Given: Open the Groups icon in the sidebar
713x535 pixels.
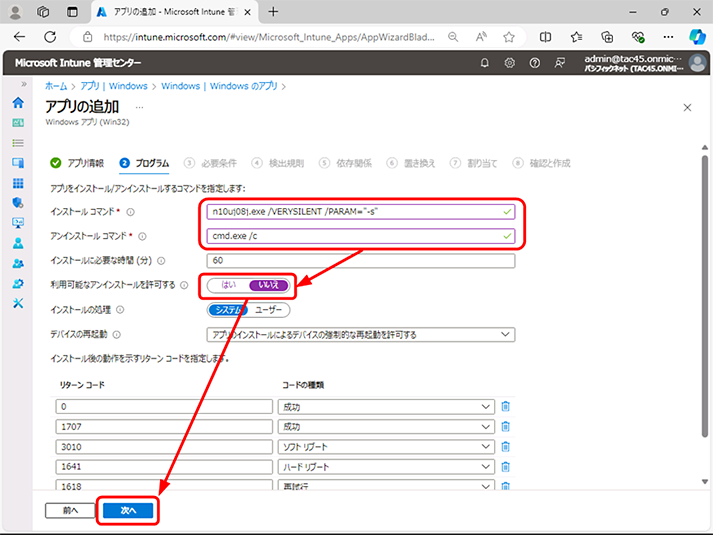Looking at the screenshot, I should (18, 263).
